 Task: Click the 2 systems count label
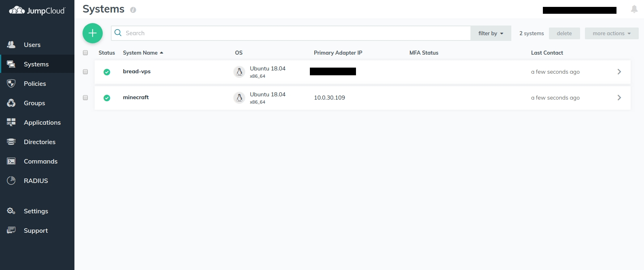[532, 33]
